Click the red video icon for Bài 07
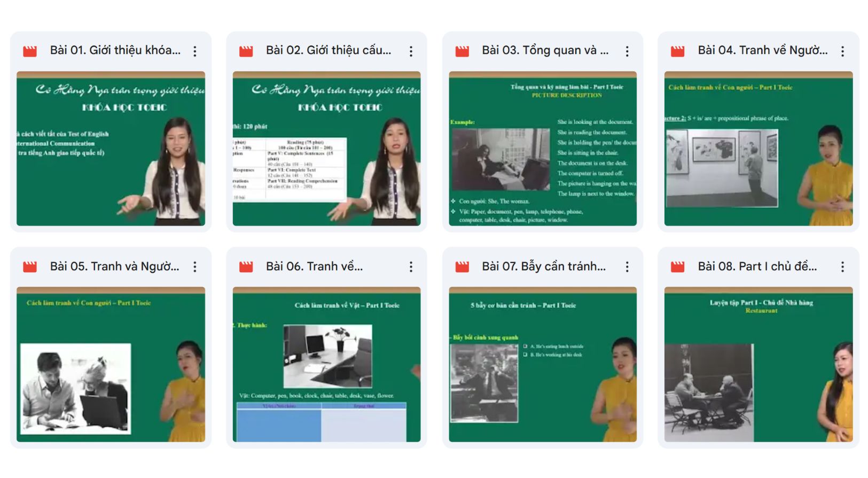 pyautogui.click(x=462, y=267)
